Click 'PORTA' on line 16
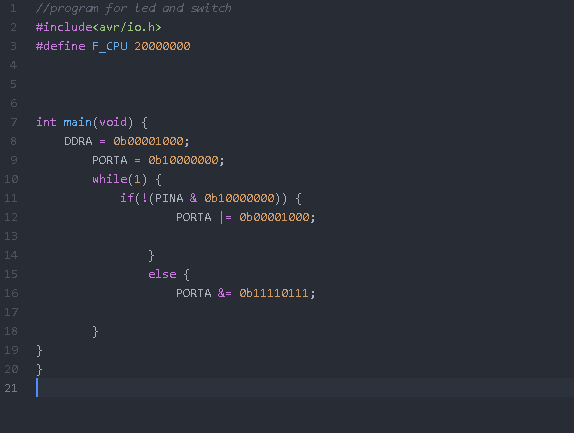The height and width of the screenshot is (433, 574). point(194,293)
